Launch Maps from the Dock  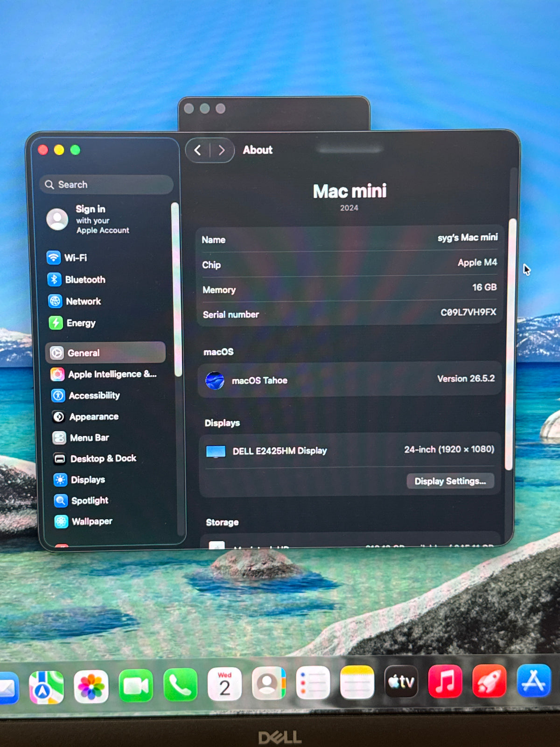46,687
